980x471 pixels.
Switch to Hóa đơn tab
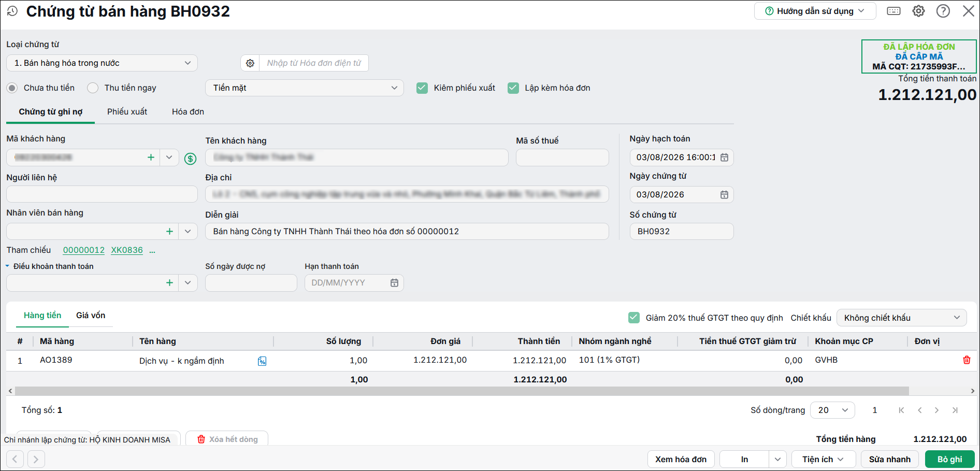[188, 112]
